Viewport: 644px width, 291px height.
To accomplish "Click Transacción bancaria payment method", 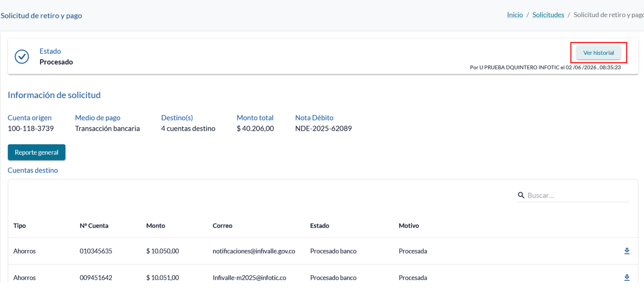I will point(107,129).
